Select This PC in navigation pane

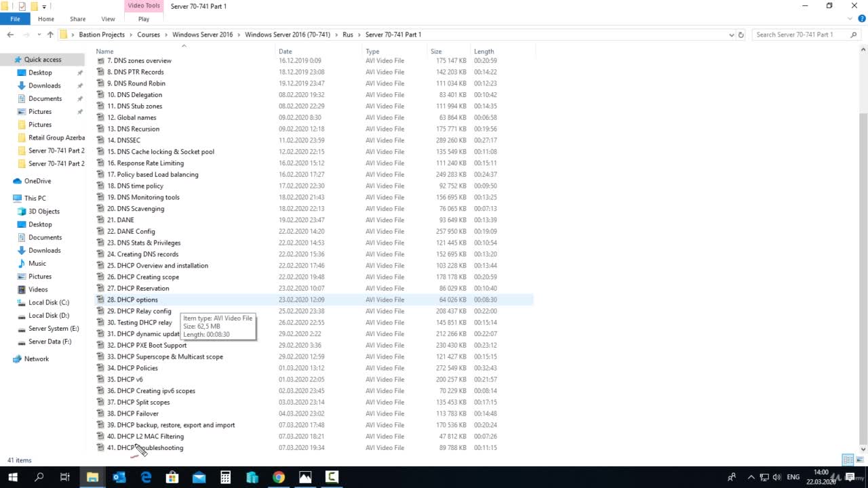coord(35,198)
